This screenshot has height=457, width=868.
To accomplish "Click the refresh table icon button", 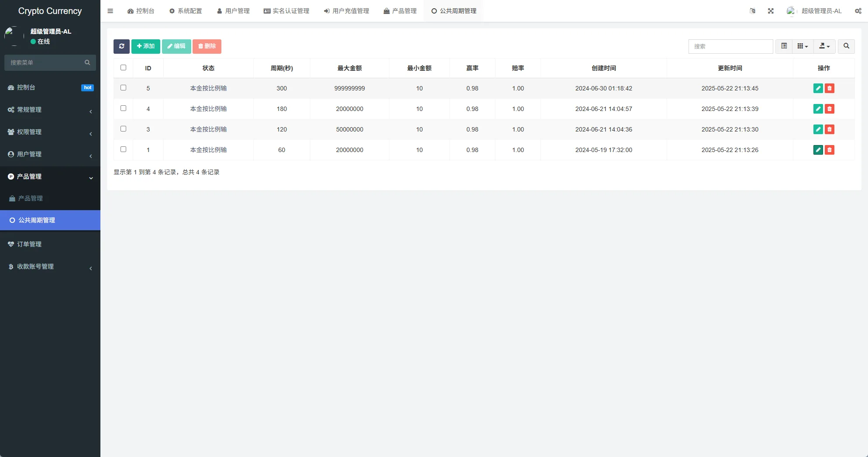I will point(121,46).
